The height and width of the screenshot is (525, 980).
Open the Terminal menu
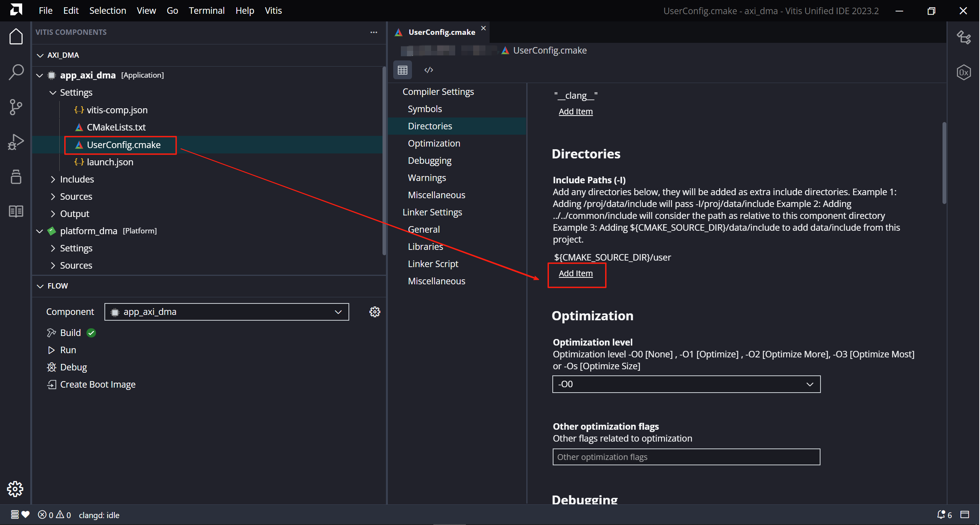207,10
